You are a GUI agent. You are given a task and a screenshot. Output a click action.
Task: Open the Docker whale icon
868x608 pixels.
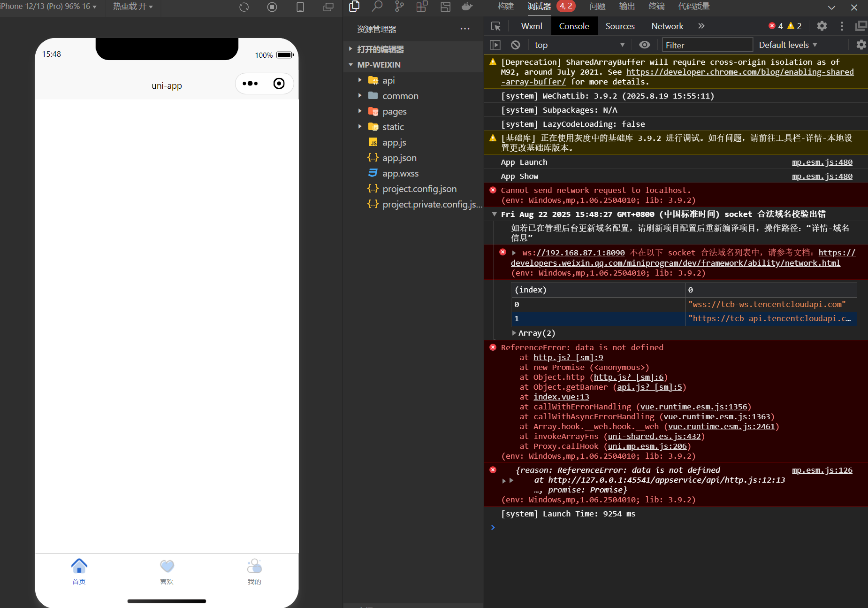(x=467, y=6)
